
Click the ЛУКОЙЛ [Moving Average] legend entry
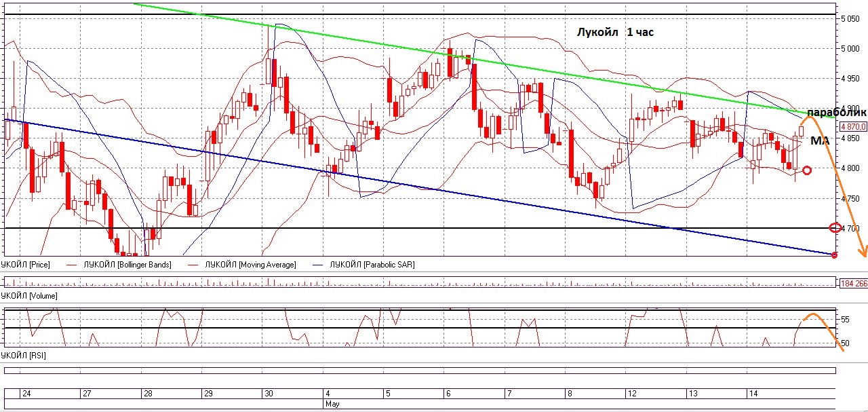[243, 265]
